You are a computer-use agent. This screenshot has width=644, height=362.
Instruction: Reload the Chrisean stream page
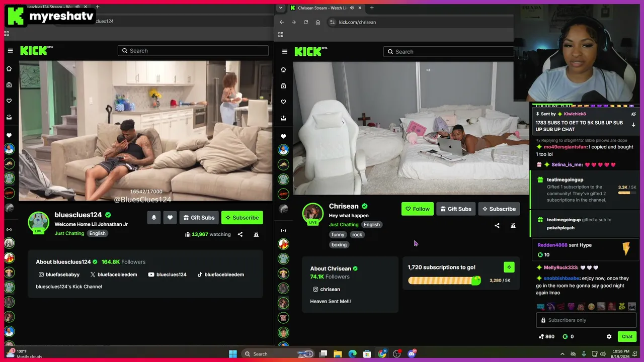click(306, 22)
